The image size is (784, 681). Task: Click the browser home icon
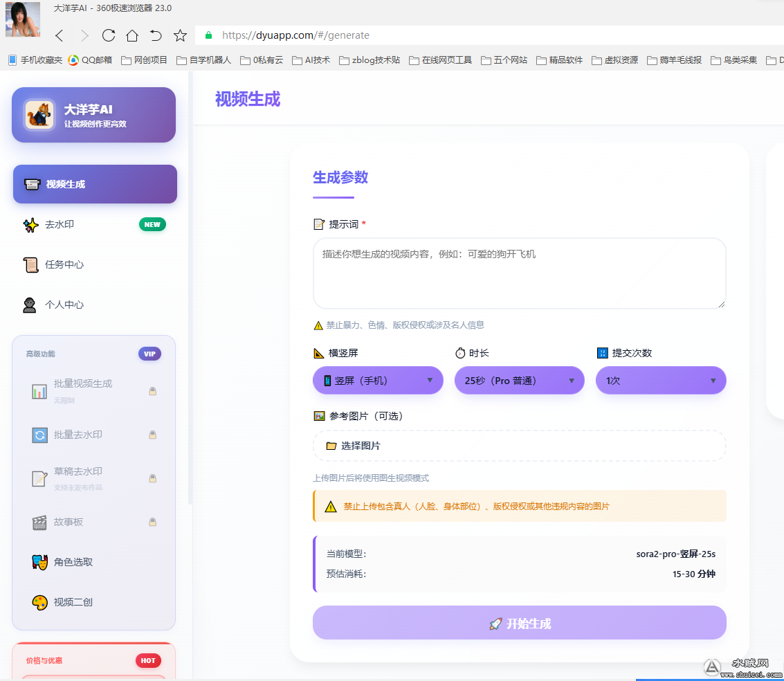132,35
